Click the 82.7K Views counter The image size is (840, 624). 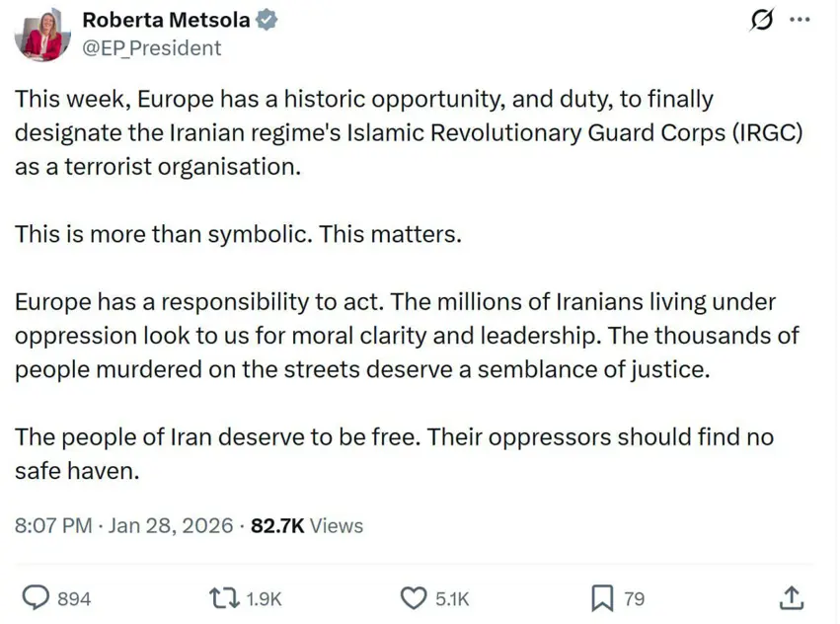point(307,525)
